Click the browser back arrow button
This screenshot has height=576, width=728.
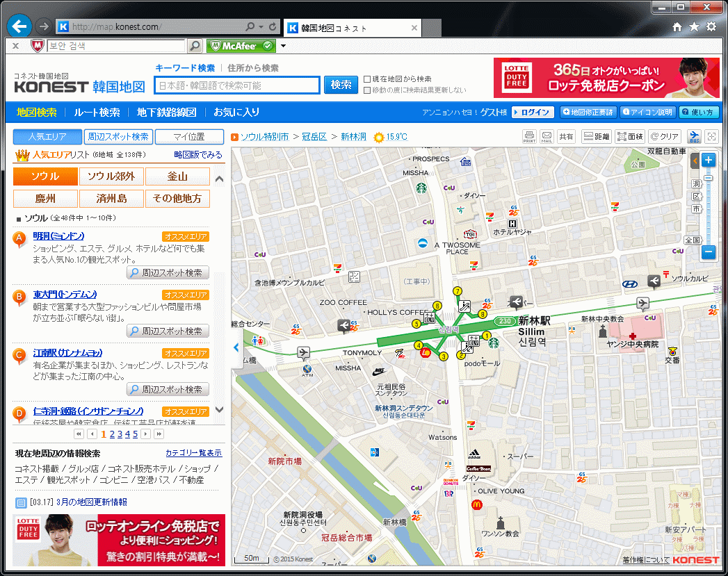coord(19,26)
